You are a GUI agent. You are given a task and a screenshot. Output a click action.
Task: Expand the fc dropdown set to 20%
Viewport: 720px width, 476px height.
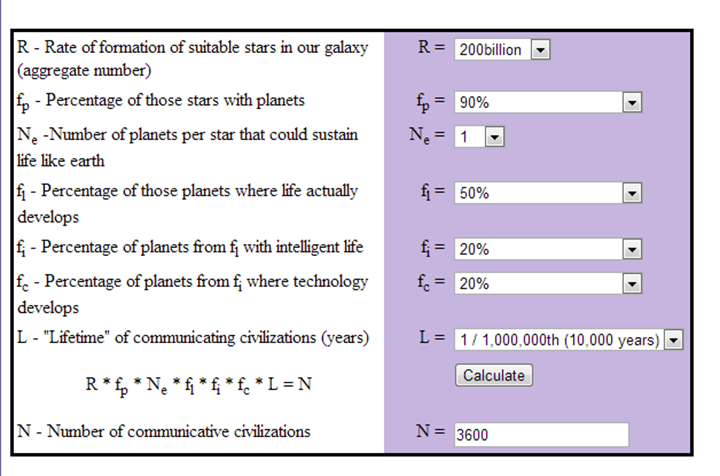click(632, 284)
